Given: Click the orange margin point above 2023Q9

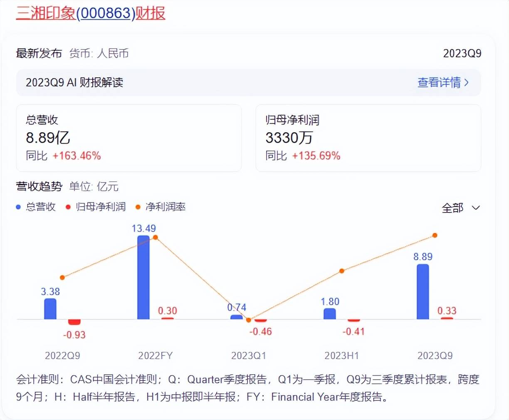Looking at the screenshot, I should click(x=435, y=235).
